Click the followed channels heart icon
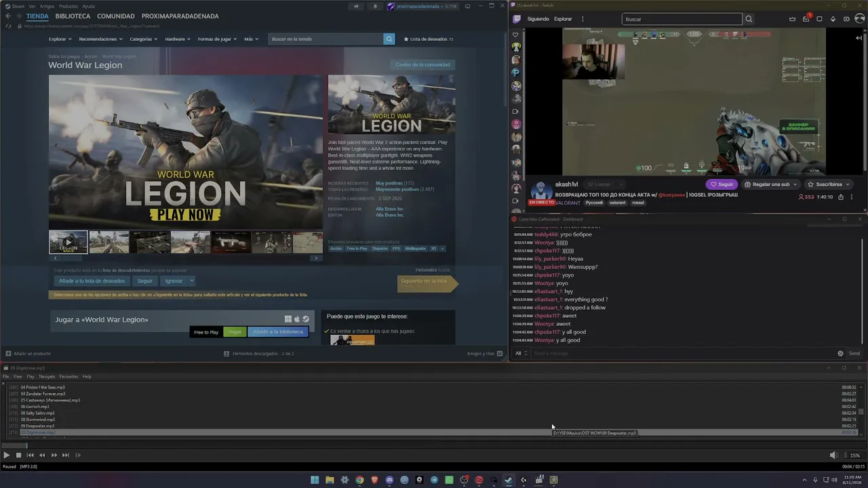Image resolution: width=868 pixels, height=488 pixels. tap(516, 35)
